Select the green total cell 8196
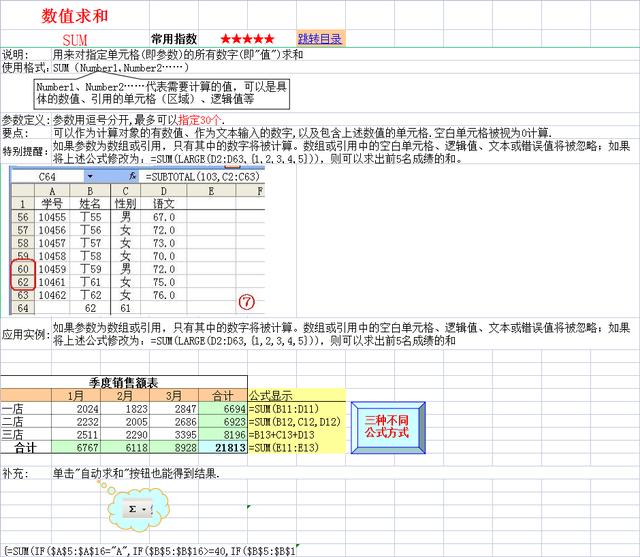 (x=223, y=435)
